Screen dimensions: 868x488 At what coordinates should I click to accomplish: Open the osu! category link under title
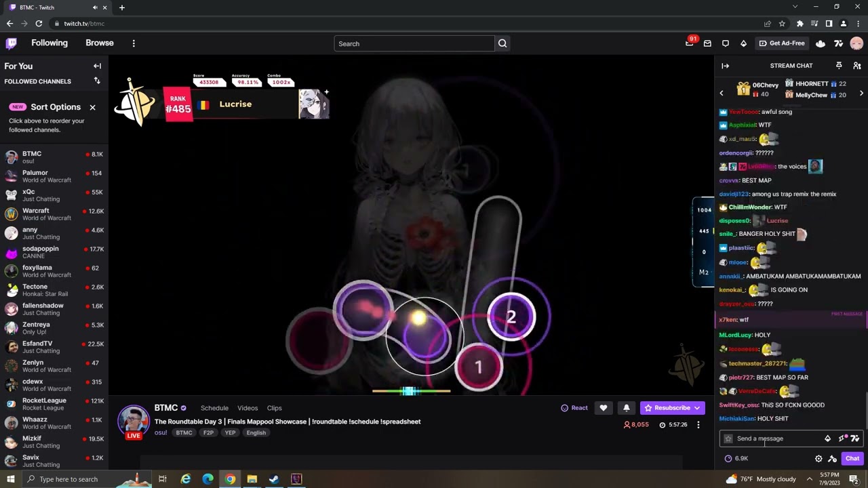click(161, 432)
